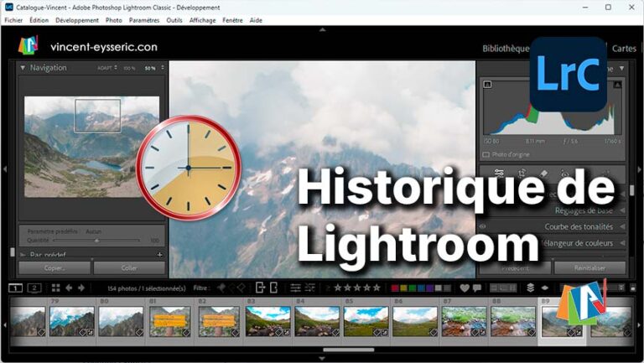Filter by red color label
The image size is (644, 363).
click(395, 288)
